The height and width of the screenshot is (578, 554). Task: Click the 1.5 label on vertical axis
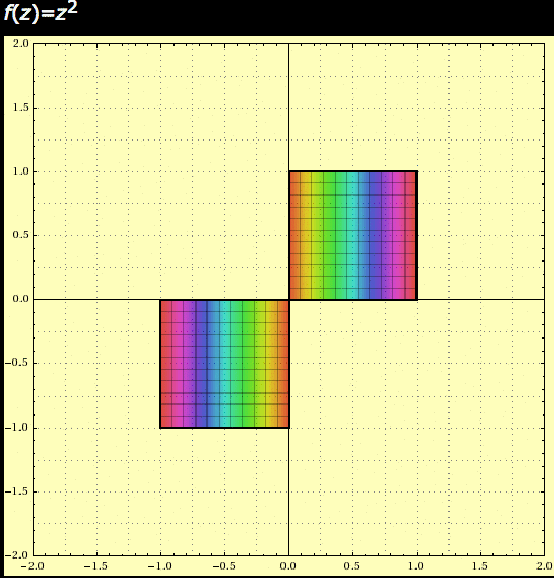coord(21,108)
